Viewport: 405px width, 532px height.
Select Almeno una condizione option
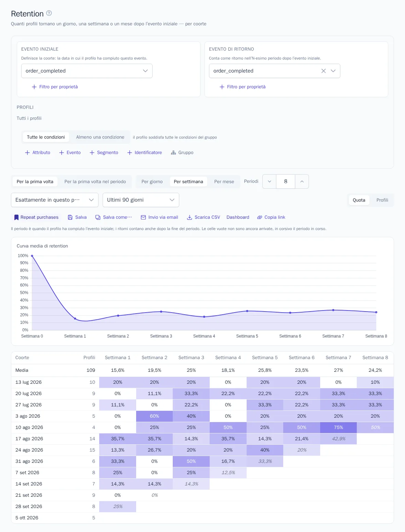pyautogui.click(x=100, y=137)
